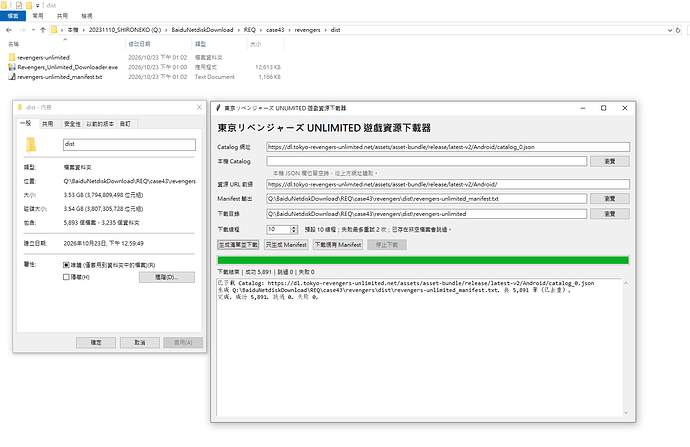Toggle the 隱藏 hidden checkbox
The height and width of the screenshot is (447, 690).
(66, 277)
